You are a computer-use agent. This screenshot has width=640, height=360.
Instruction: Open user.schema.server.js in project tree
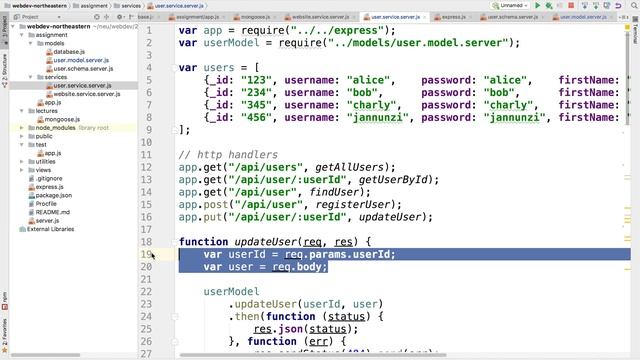click(x=83, y=69)
